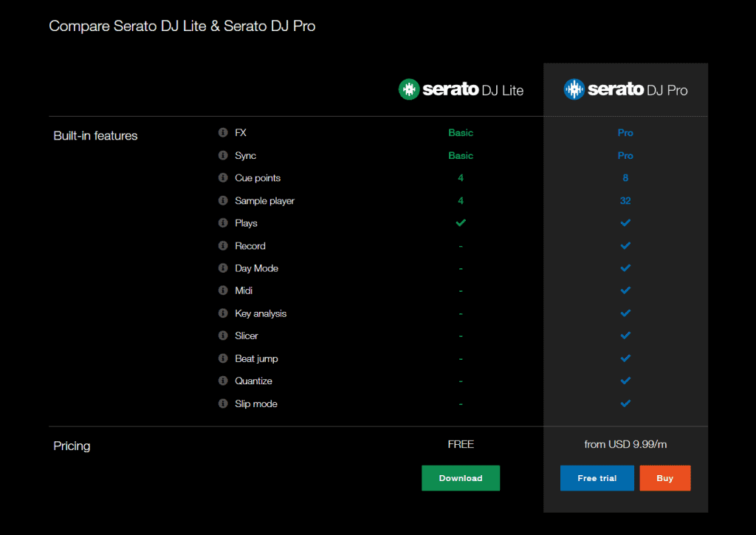Click the orange Buy button
This screenshot has width=756, height=535.
pos(665,478)
